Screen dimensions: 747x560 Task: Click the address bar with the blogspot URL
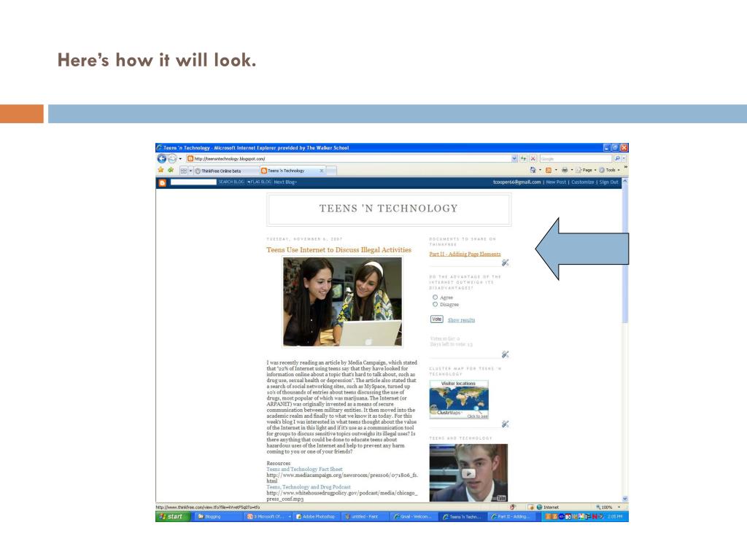348,158
